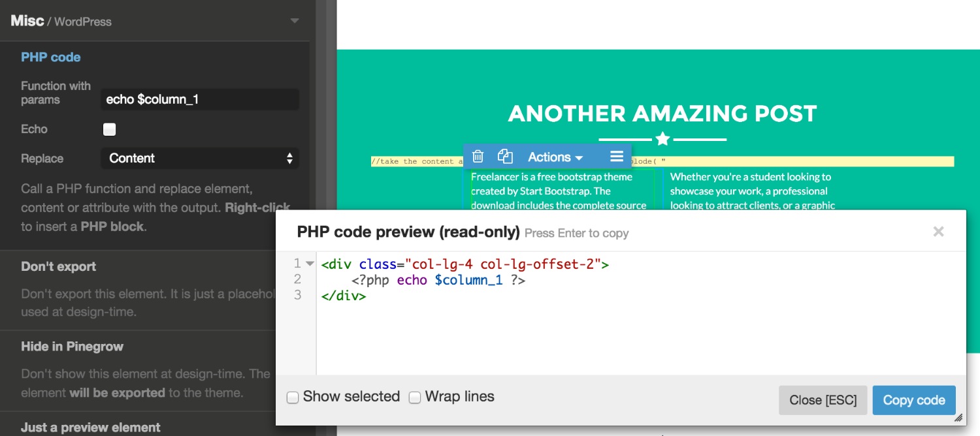Screen dimensions: 980x436
Task: Click the dialog resize handle corner
Action: [958, 418]
